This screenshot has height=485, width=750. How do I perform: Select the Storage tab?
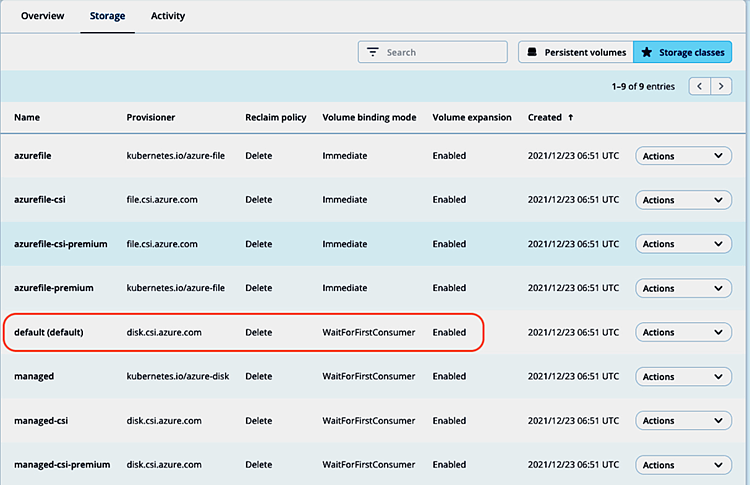107,16
